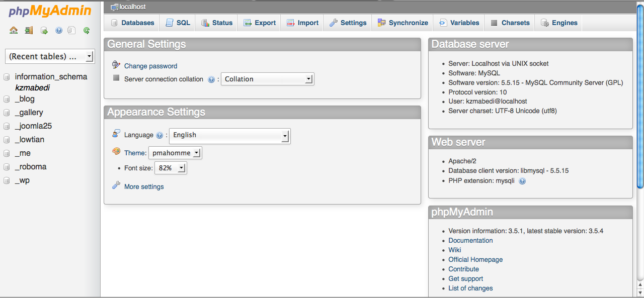This screenshot has height=298, width=644.
Task: Click the Home icon in the sidebar
Action: 14,30
